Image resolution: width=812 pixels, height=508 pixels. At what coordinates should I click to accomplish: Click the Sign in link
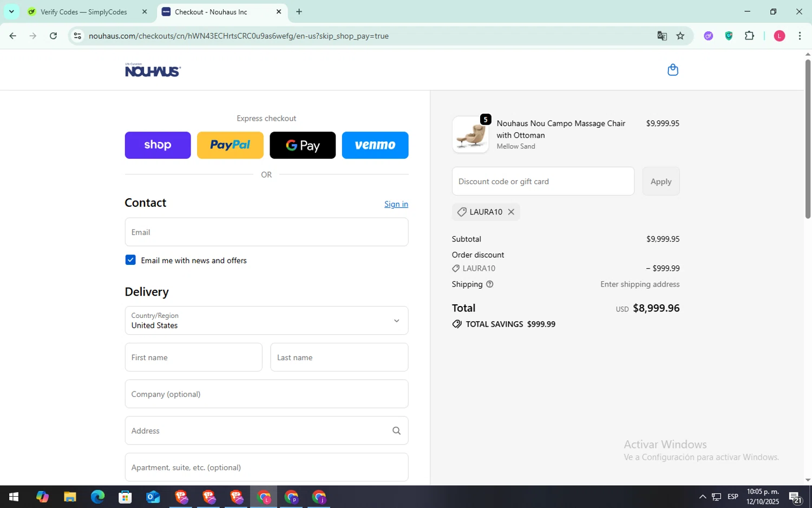396,204
